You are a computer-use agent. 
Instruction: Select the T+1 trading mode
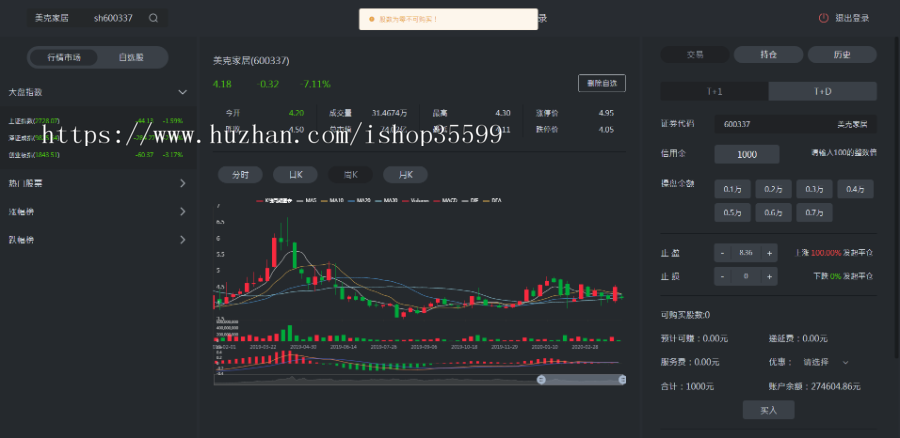[714, 91]
